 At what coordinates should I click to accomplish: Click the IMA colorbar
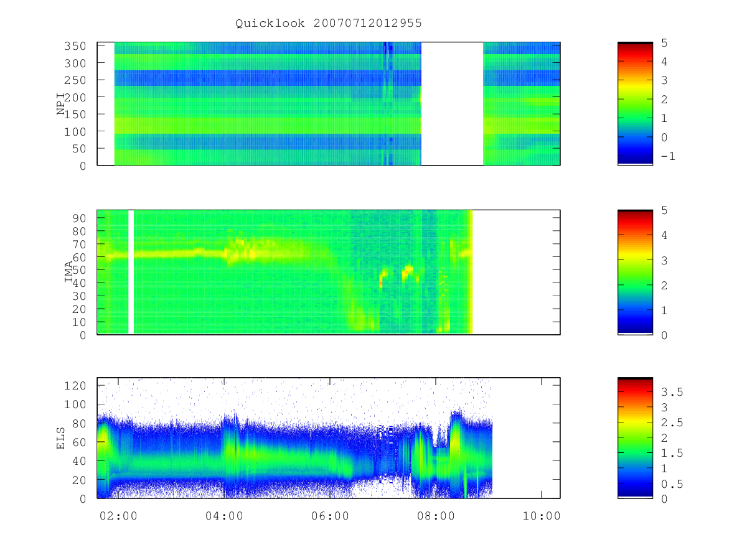coord(635,273)
